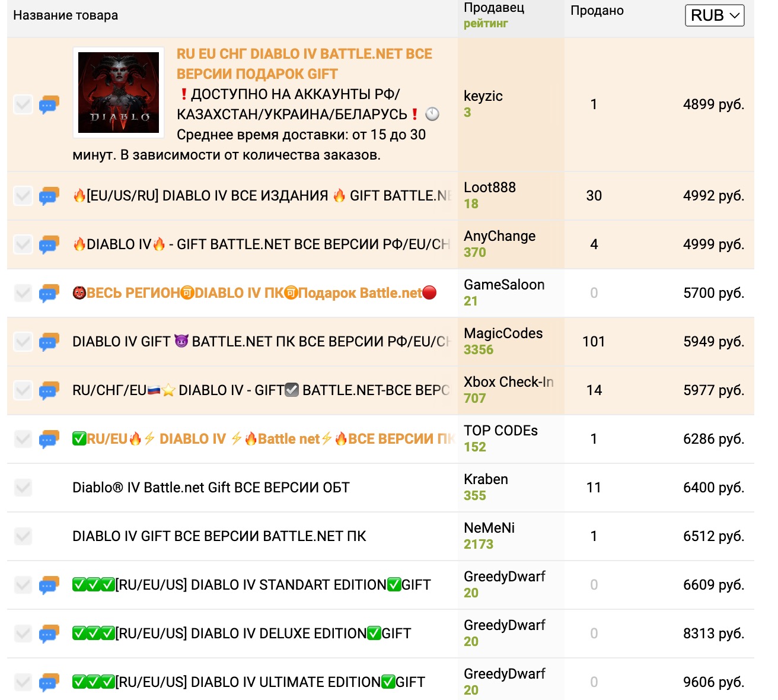Click sold count 30
778x700 pixels.
594,196
